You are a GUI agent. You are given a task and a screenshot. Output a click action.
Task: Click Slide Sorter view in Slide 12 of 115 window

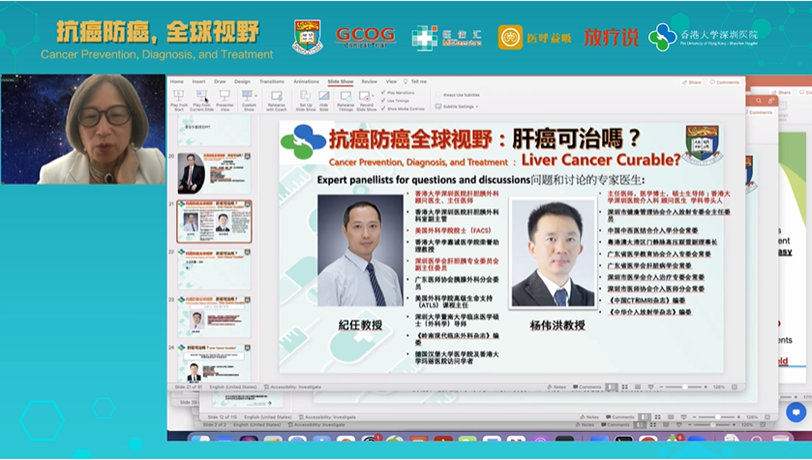click(658, 417)
